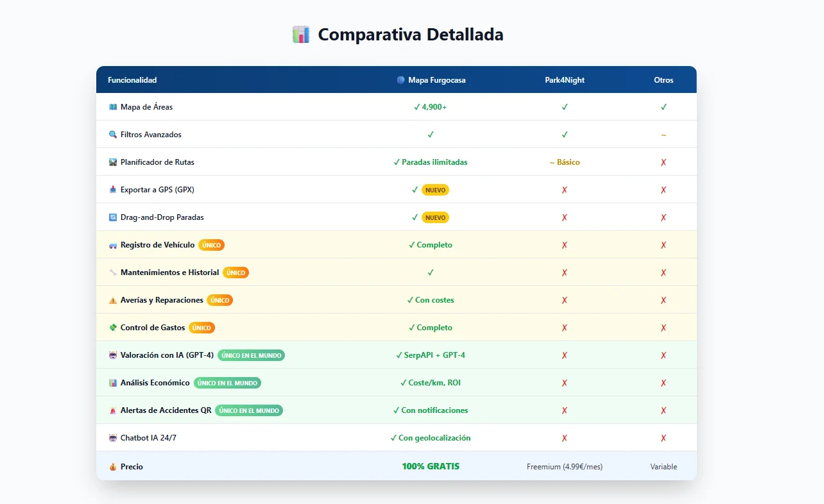
Task: Click the Planificador de Rutas row icon
Action: [x=113, y=162]
